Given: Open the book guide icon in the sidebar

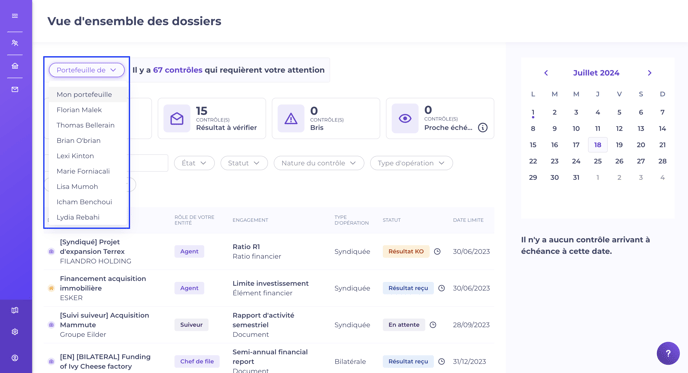Looking at the screenshot, I should pyautogui.click(x=15, y=310).
